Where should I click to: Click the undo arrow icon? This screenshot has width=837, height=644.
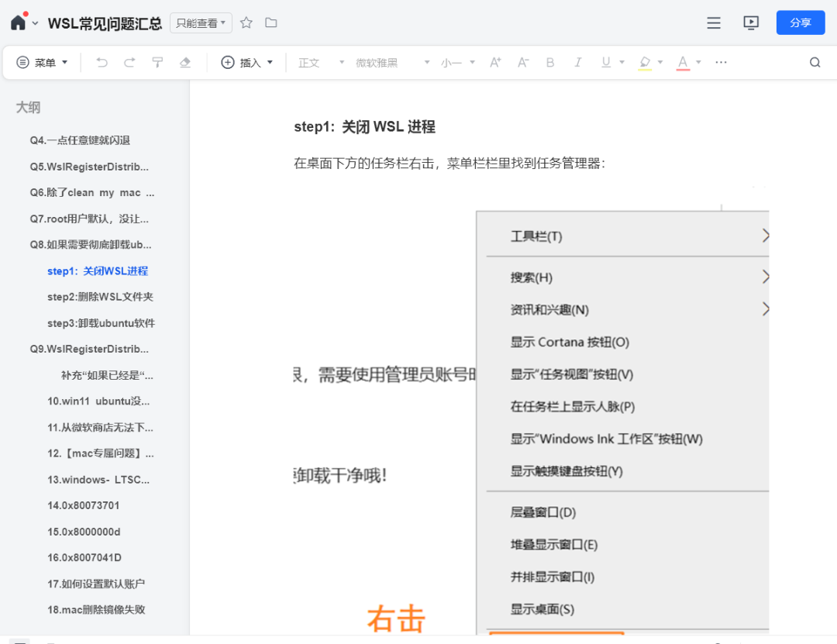coord(102,63)
